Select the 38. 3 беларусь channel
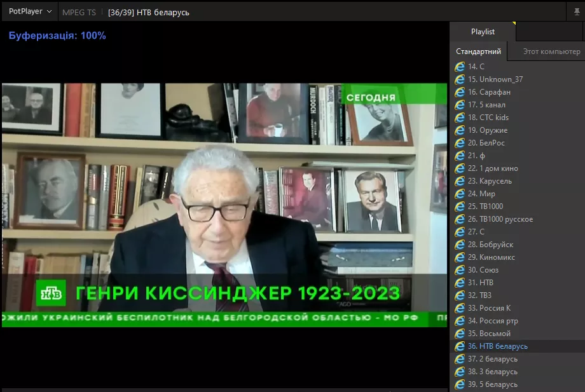 point(518,372)
